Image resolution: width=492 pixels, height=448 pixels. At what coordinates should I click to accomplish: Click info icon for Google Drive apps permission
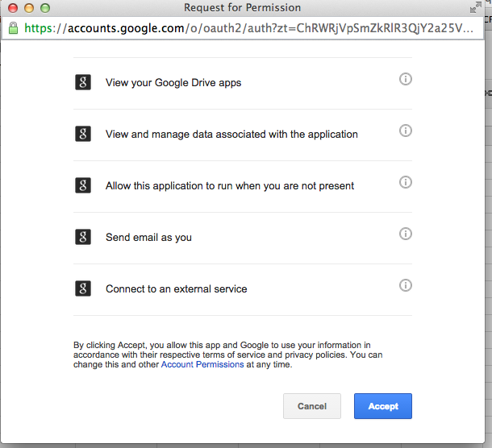coord(406,79)
